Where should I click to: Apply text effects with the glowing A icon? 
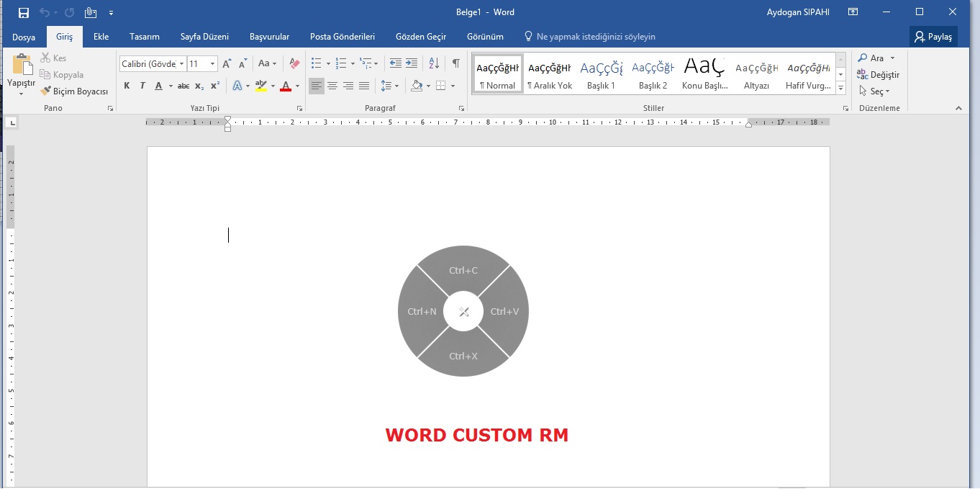pos(237,86)
